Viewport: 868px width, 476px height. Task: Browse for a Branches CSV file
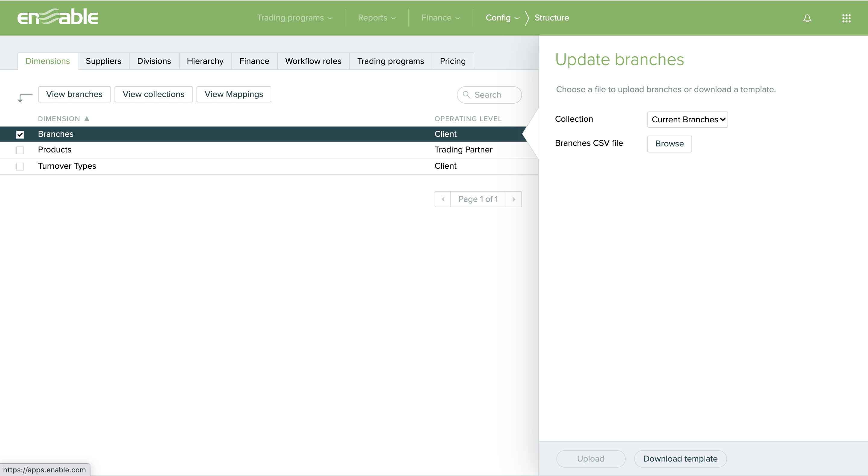click(669, 144)
